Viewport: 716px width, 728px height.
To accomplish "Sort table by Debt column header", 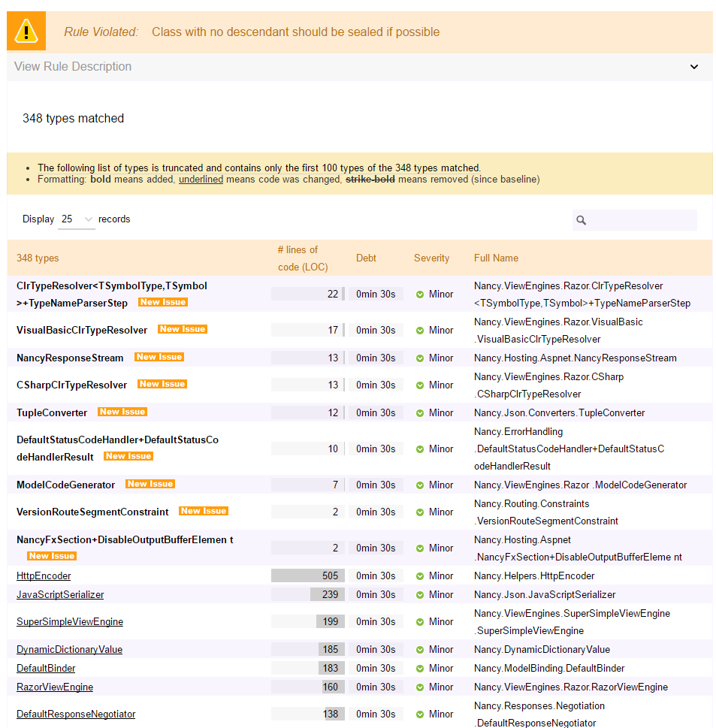I will click(x=366, y=258).
